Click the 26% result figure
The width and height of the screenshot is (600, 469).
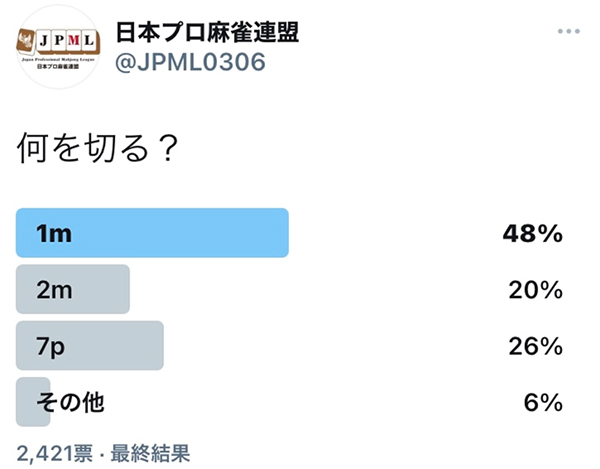coord(535,346)
